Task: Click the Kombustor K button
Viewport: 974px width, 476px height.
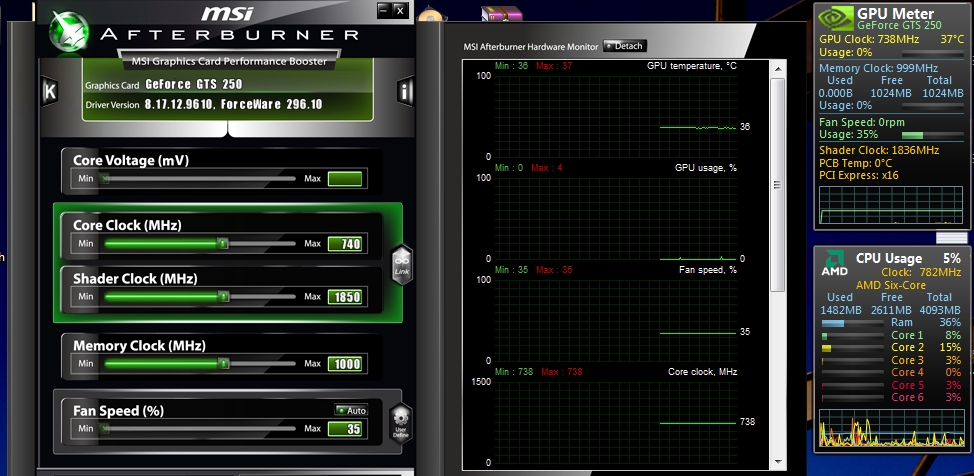Action: 49,91
